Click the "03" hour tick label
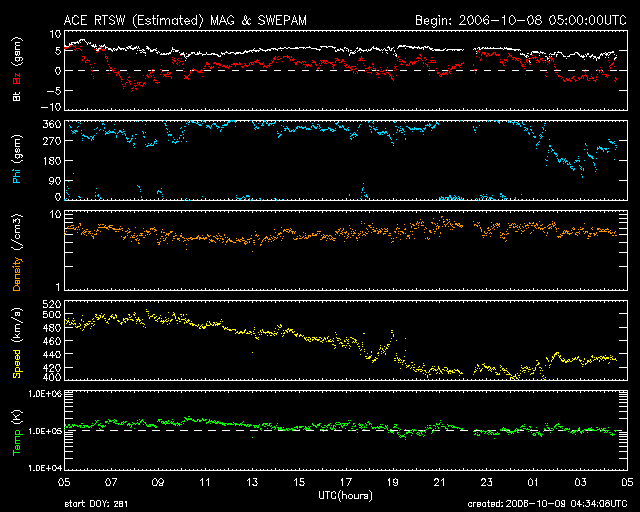 [580, 483]
